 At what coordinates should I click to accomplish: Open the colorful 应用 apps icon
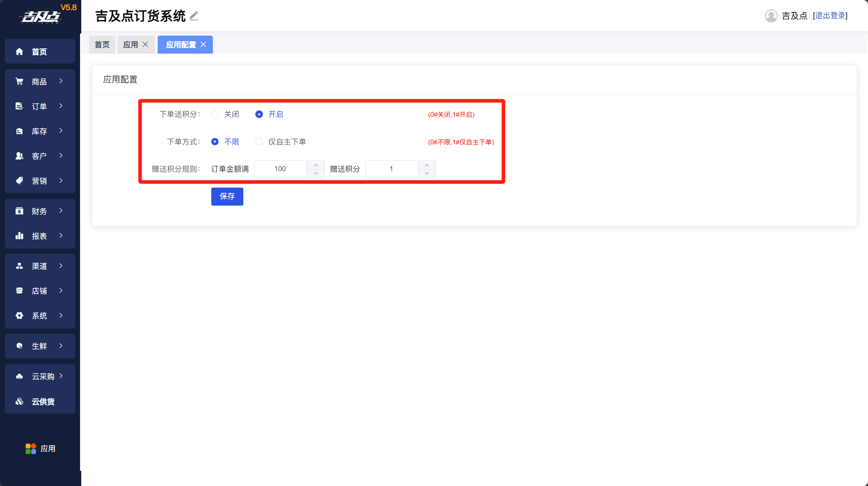pos(31,449)
